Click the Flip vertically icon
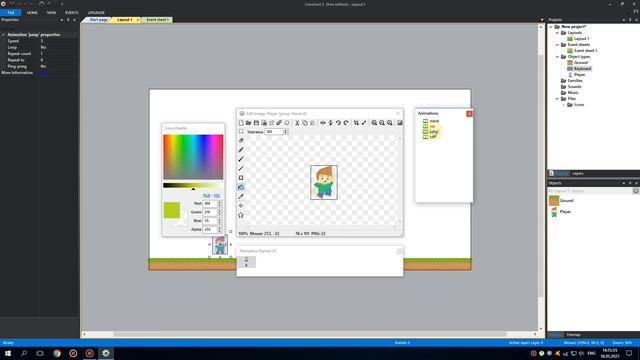640x360 pixels. (331, 123)
